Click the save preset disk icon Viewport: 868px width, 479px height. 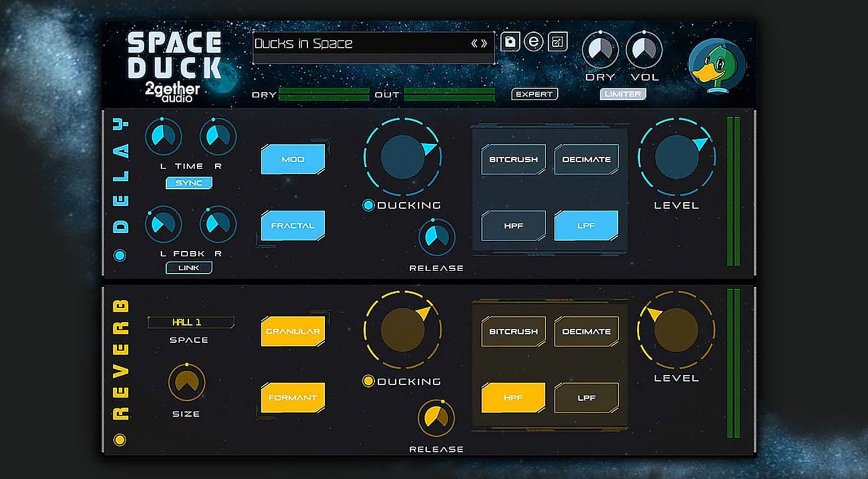click(510, 42)
